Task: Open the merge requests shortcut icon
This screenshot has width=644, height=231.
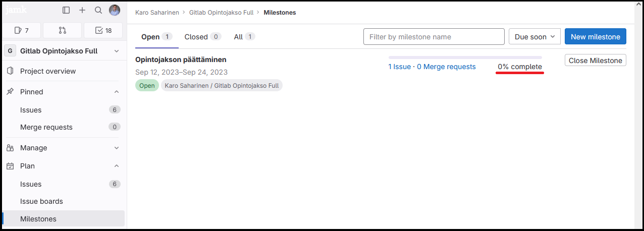Action: (x=63, y=30)
